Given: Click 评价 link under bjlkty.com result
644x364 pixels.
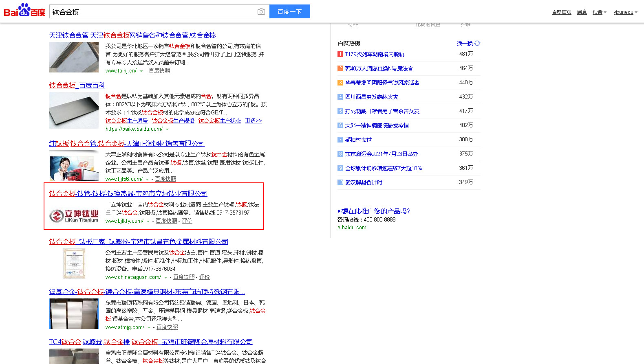Looking at the screenshot, I should coord(187,221).
